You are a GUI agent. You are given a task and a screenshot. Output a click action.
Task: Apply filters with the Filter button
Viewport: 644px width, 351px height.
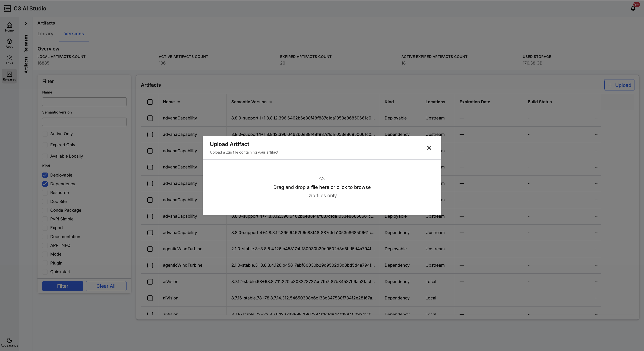[x=62, y=286]
